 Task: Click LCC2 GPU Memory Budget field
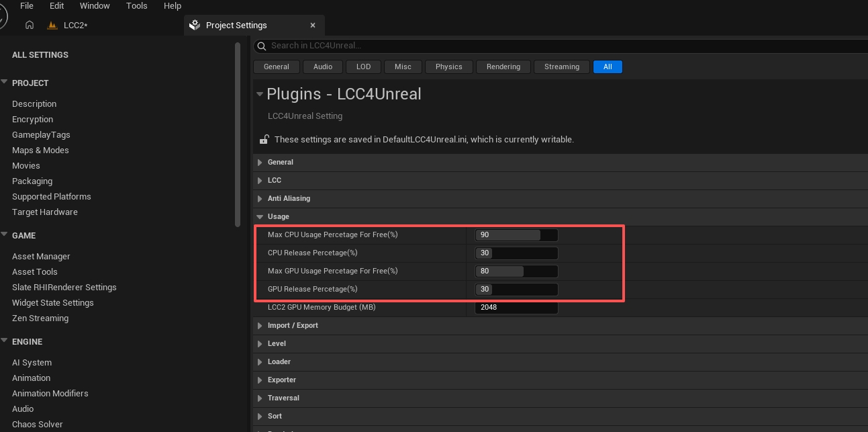516,307
